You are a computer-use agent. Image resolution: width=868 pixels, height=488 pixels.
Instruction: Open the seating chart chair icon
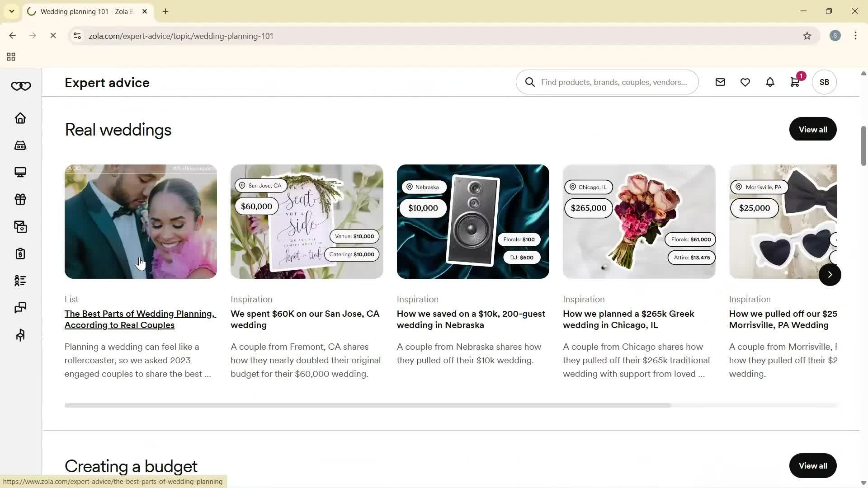[20, 335]
